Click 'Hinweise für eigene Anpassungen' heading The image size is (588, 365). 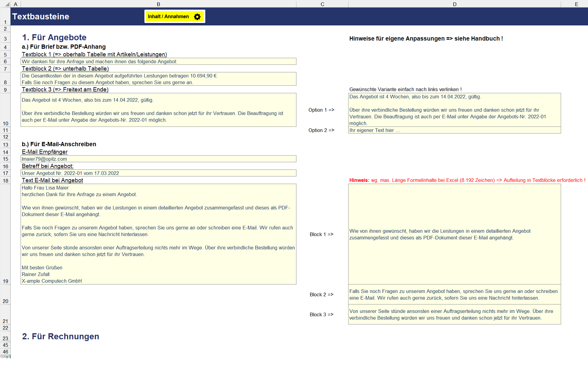pyautogui.click(x=426, y=38)
